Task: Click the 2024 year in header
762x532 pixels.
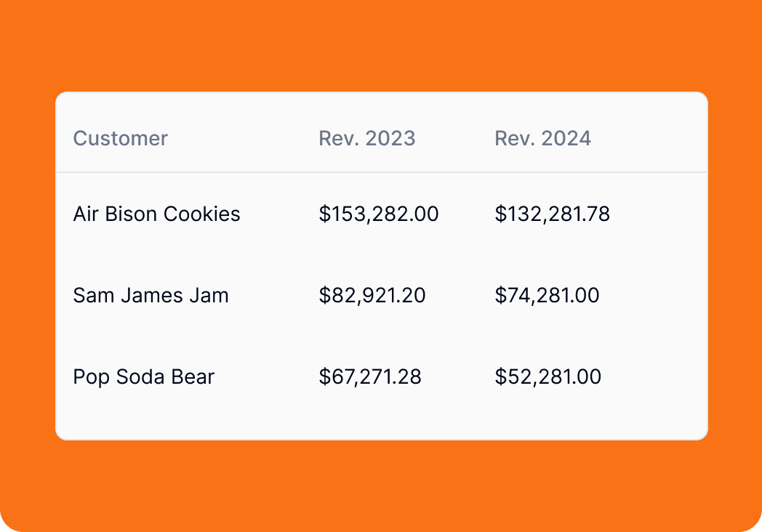Action: (x=566, y=139)
